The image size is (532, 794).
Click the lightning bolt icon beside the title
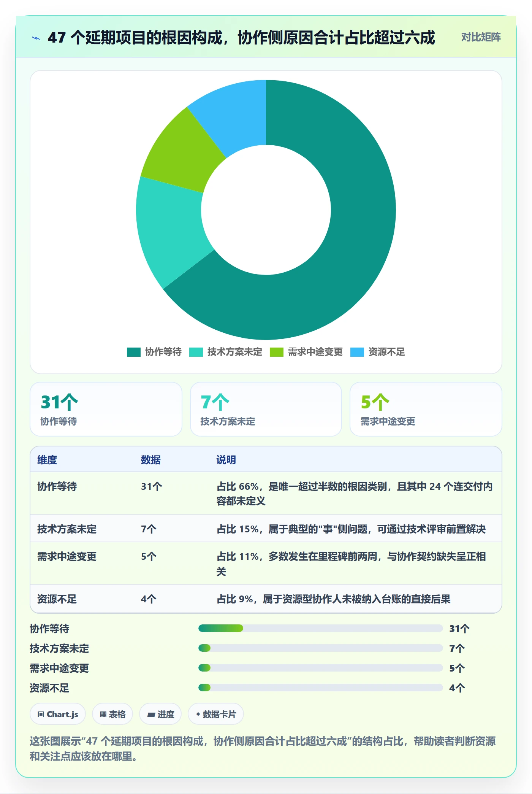pos(36,38)
